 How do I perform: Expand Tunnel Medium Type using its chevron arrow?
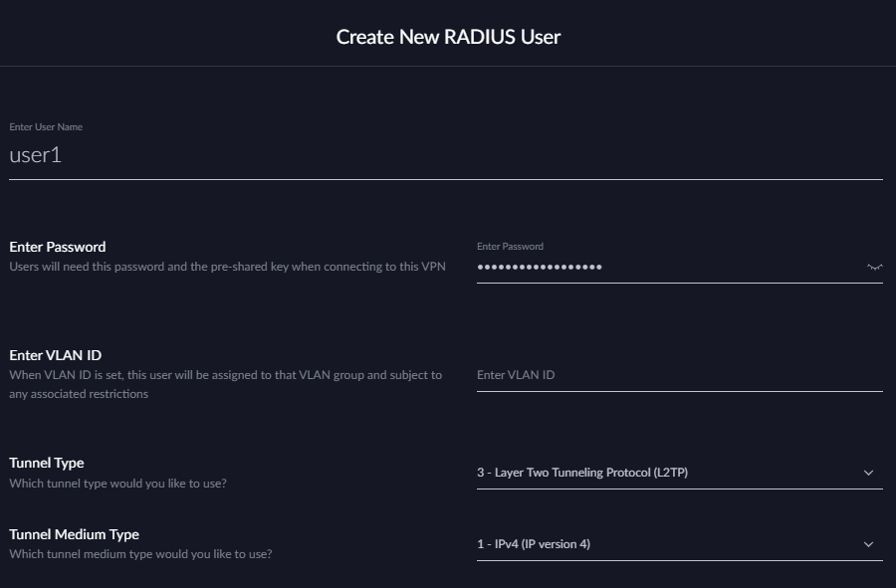tap(868, 544)
